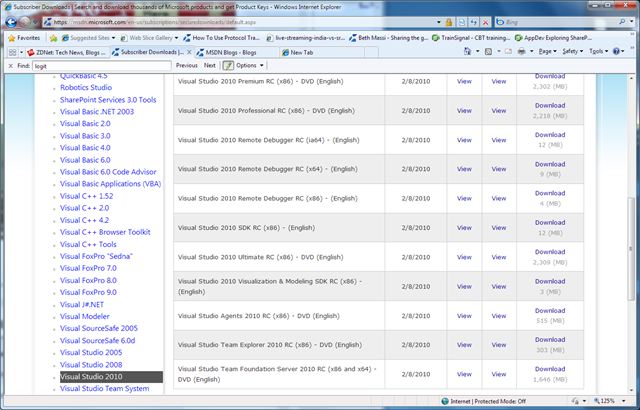
Task: Click the browser Back arrow button
Action: [11, 22]
